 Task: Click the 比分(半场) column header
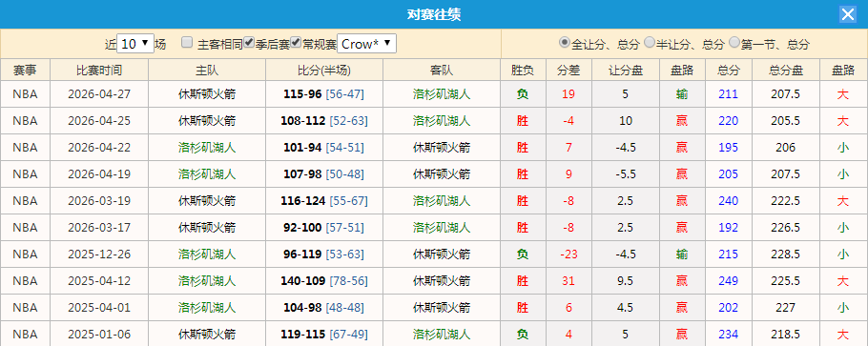324,71
